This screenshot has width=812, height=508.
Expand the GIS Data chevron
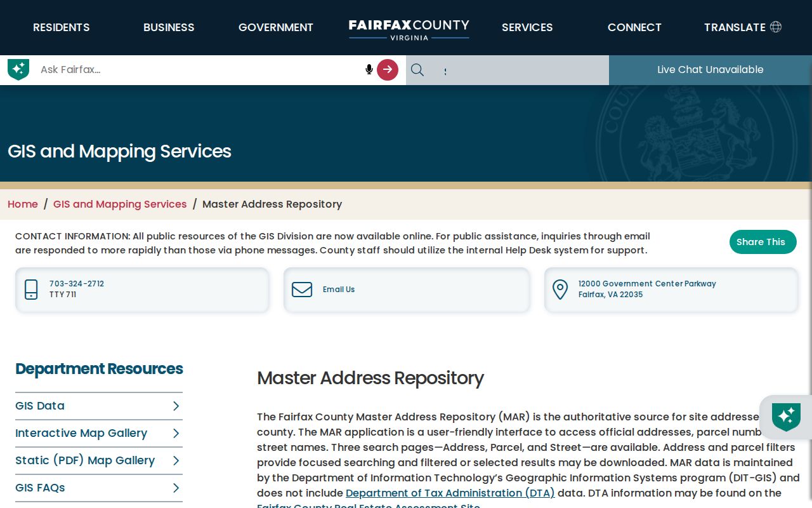click(176, 406)
